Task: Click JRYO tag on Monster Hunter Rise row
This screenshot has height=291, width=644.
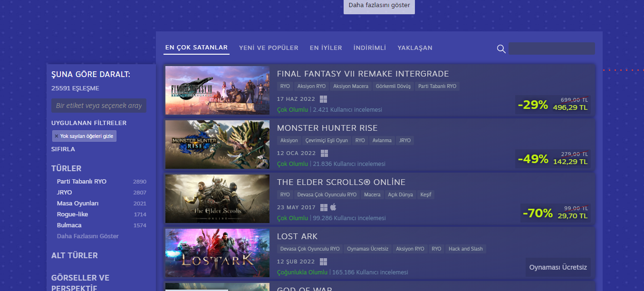Action: (405, 141)
